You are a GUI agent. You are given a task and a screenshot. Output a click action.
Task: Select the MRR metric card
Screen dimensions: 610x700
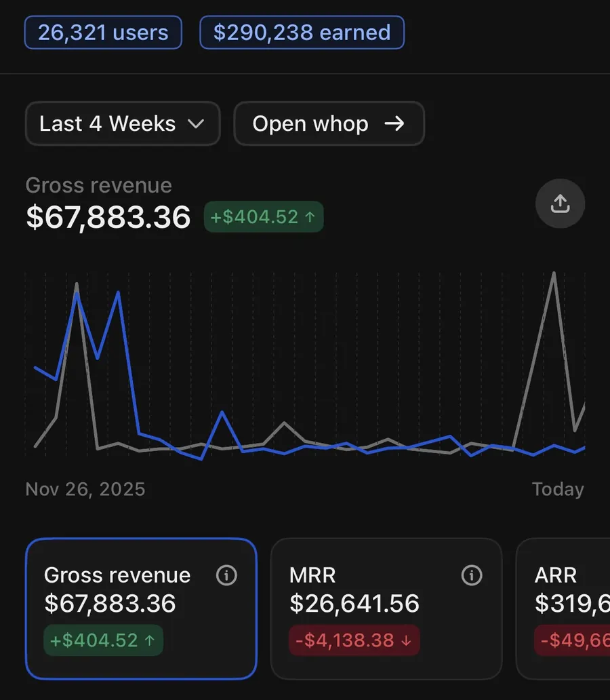pyautogui.click(x=386, y=609)
